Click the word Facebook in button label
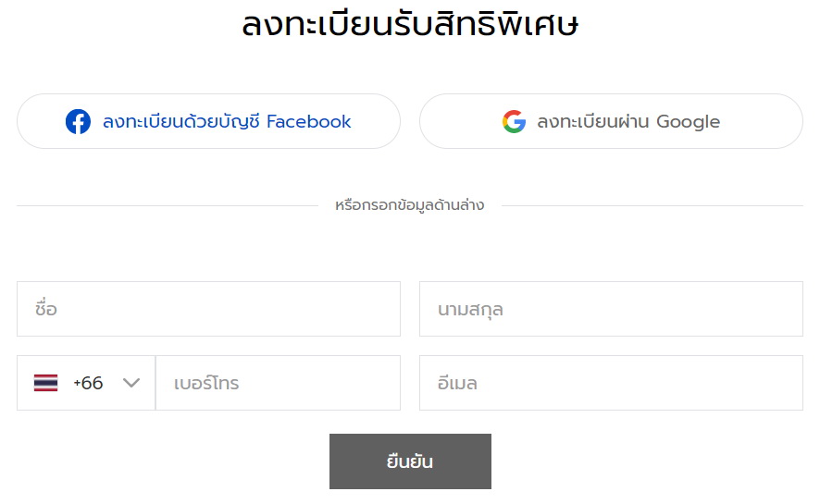 [x=309, y=121]
